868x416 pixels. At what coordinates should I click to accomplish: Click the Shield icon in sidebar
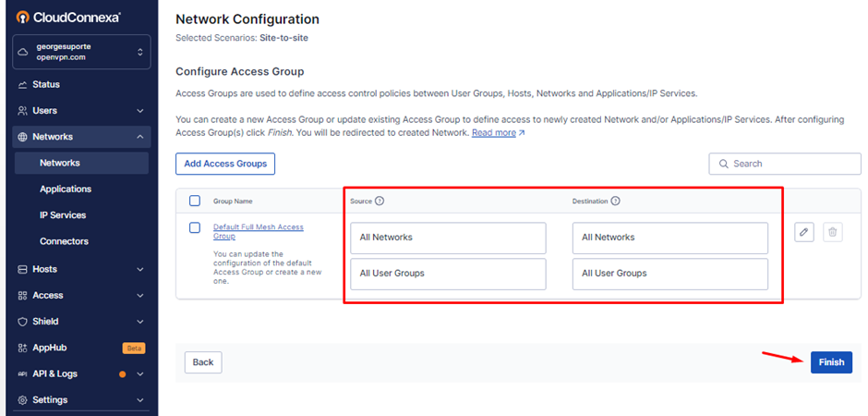tap(23, 322)
